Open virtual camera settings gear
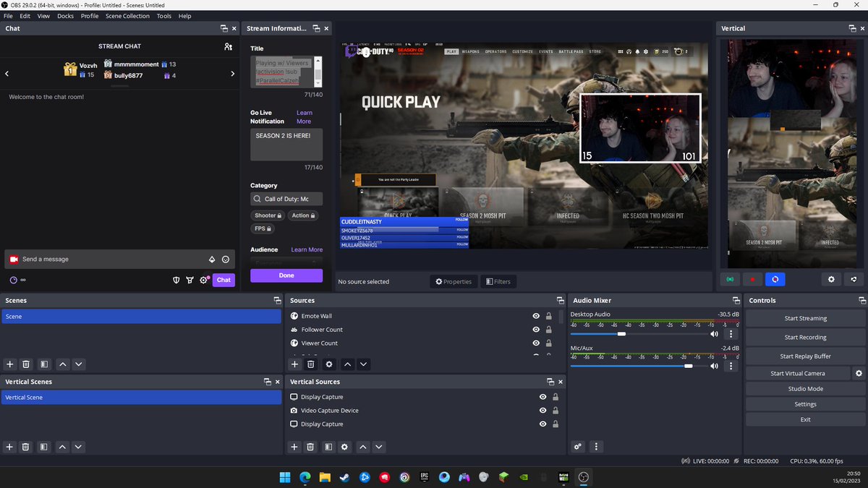Image resolution: width=868 pixels, height=488 pixels. [859, 373]
